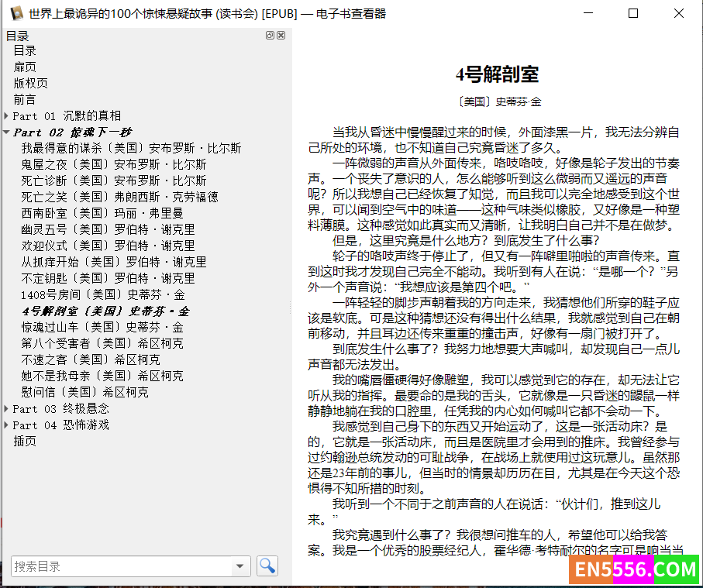
Task: Select Part 03 终极悬念 label
Action: point(61,409)
